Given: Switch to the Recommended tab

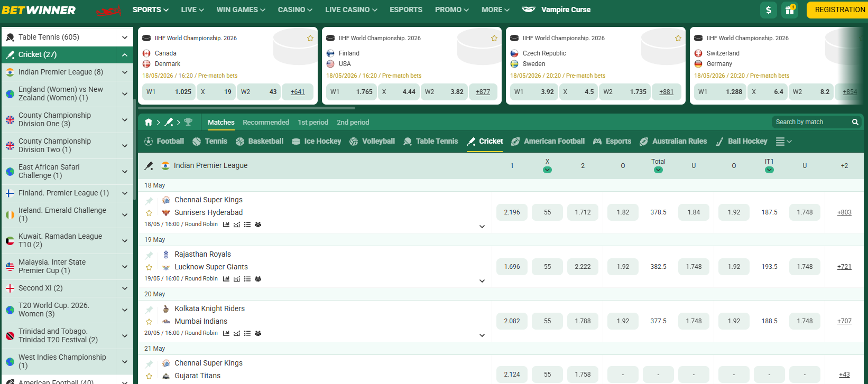Looking at the screenshot, I should [266, 122].
